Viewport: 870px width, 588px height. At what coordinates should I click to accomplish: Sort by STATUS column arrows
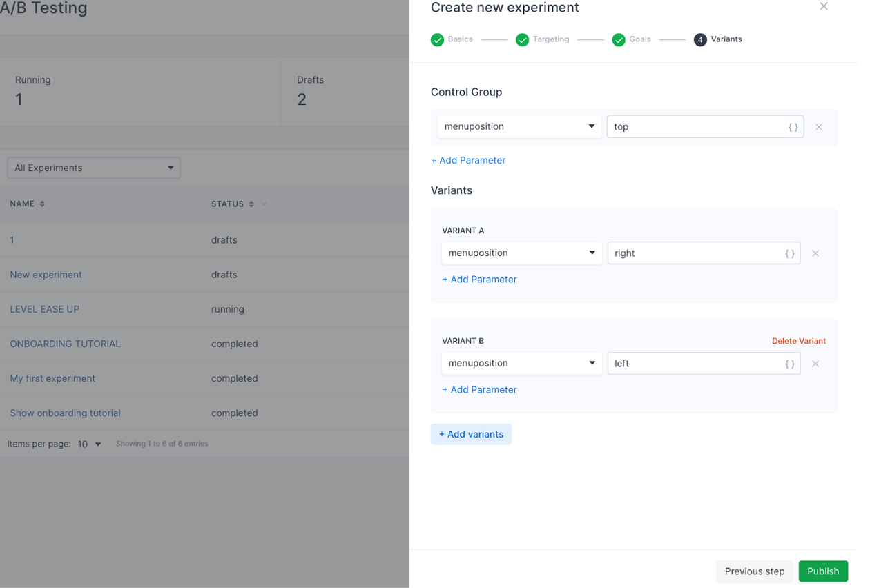(x=251, y=204)
